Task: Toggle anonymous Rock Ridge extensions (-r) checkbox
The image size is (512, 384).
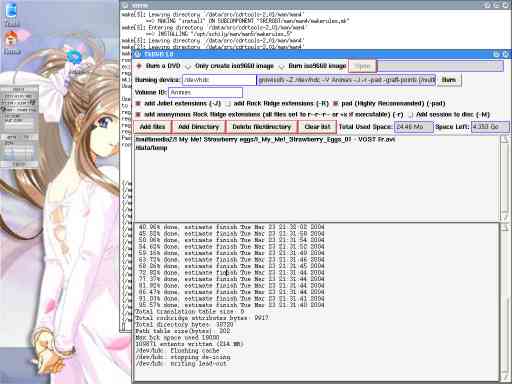Action: point(138,115)
